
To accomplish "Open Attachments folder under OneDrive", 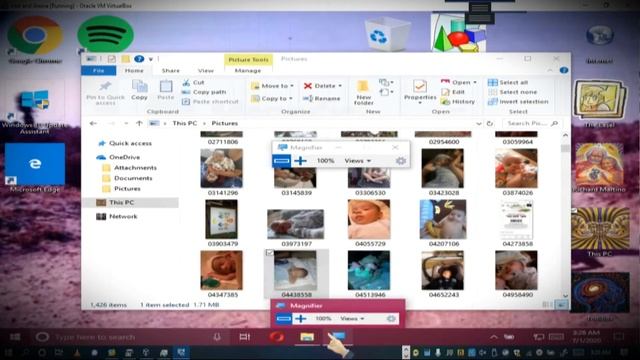I will (x=130, y=168).
